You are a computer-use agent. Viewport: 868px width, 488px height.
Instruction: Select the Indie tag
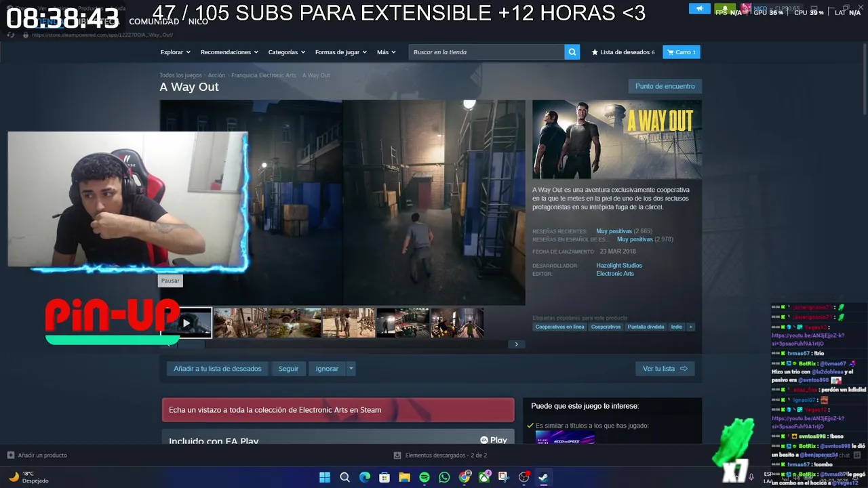[677, 327]
